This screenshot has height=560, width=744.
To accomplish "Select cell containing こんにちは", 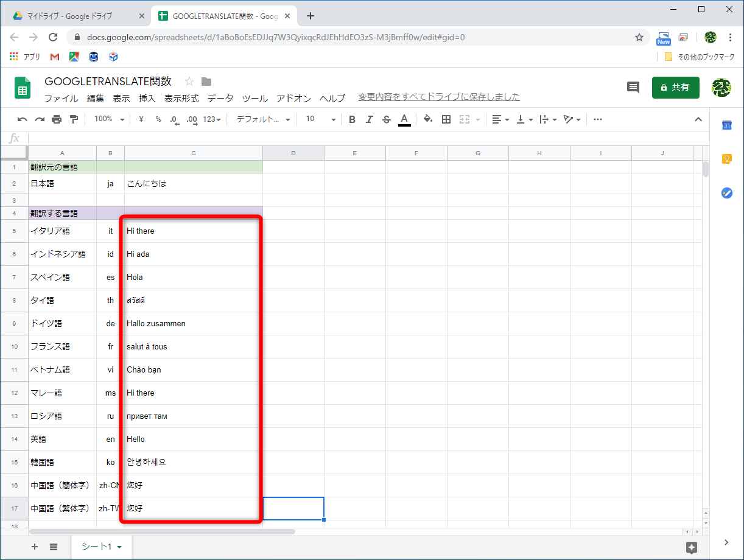I will [x=194, y=183].
